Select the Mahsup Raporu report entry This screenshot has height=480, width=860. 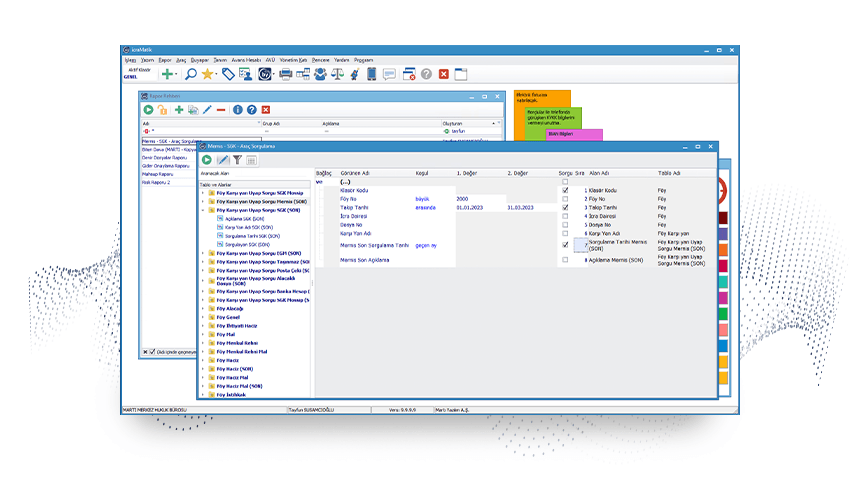pyautogui.click(x=157, y=174)
